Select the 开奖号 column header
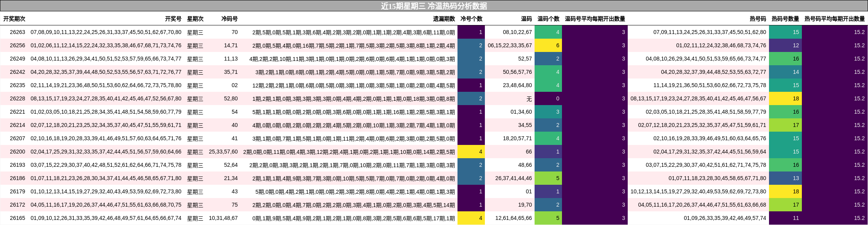Viewport: 868px width, 225px height. click(x=173, y=19)
